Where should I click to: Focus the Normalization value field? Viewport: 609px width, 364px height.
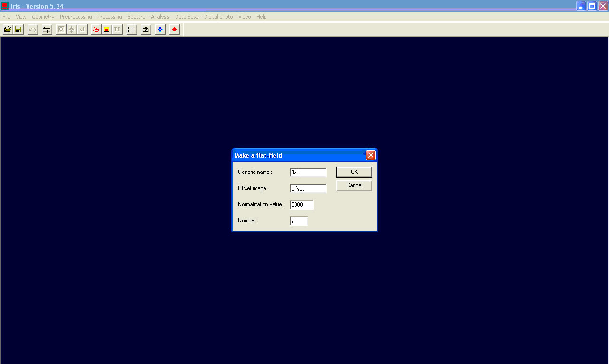[301, 205]
